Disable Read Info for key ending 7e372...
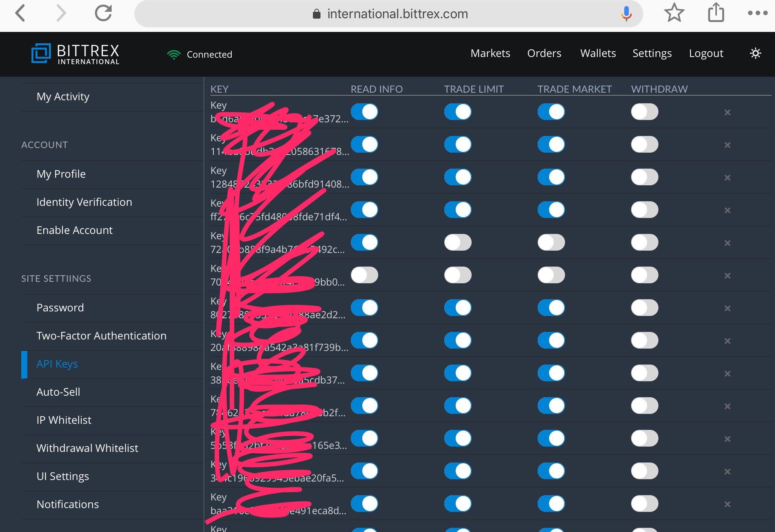The width and height of the screenshot is (775, 532). [365, 112]
